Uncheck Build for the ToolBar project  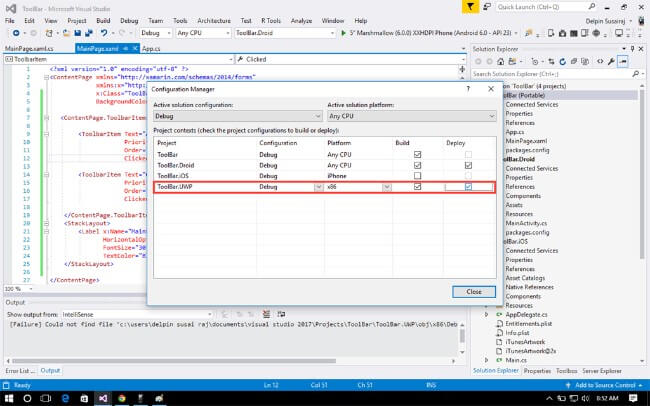(417, 154)
